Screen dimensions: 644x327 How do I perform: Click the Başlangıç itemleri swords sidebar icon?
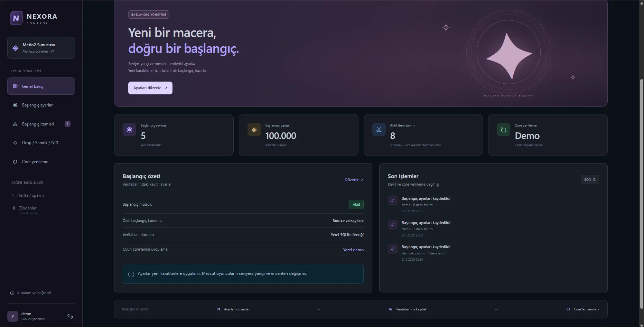pos(15,124)
